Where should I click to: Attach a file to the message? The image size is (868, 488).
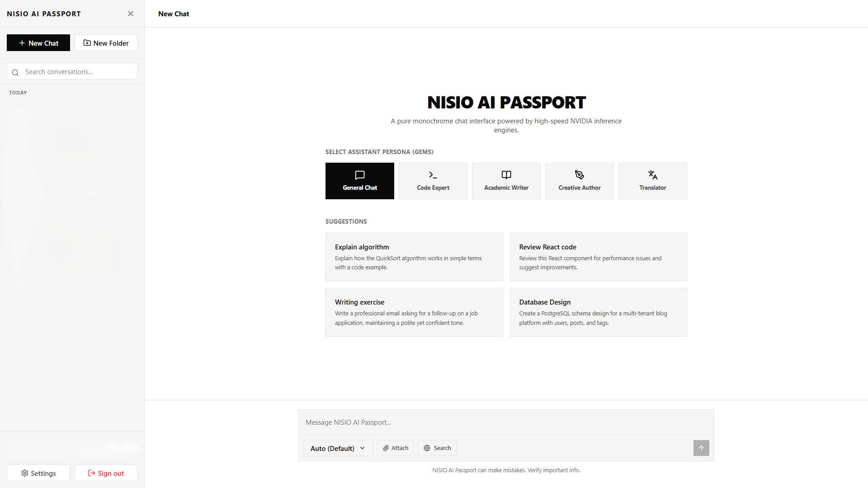click(x=395, y=448)
